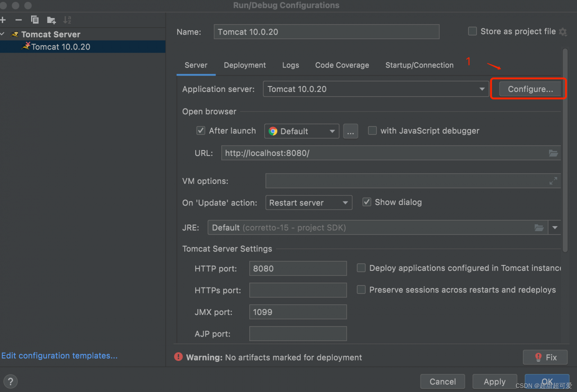
Task: Click the 'Tomcat Server Settings' heading text
Action: (x=227, y=249)
